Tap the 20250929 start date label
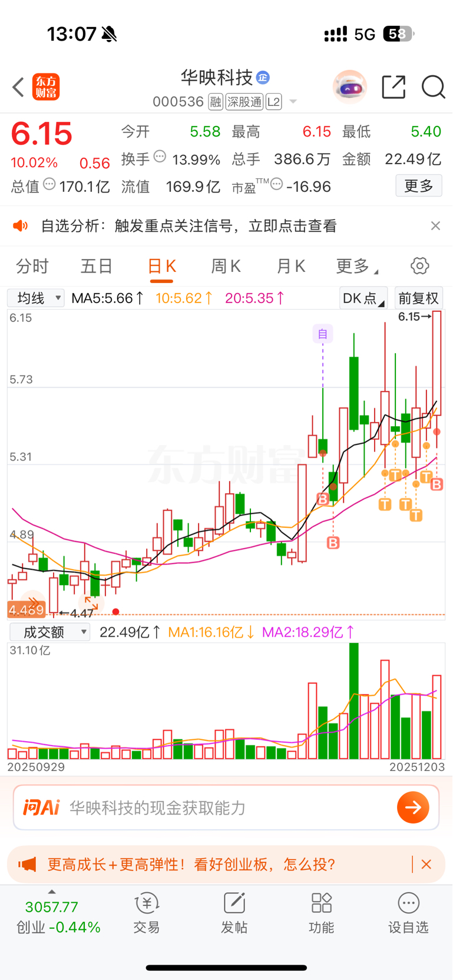 (x=36, y=767)
